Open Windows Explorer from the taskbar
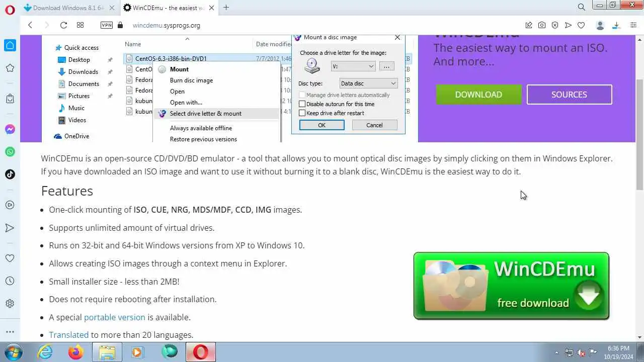Viewport: 644px width, 362px height. 107,352
